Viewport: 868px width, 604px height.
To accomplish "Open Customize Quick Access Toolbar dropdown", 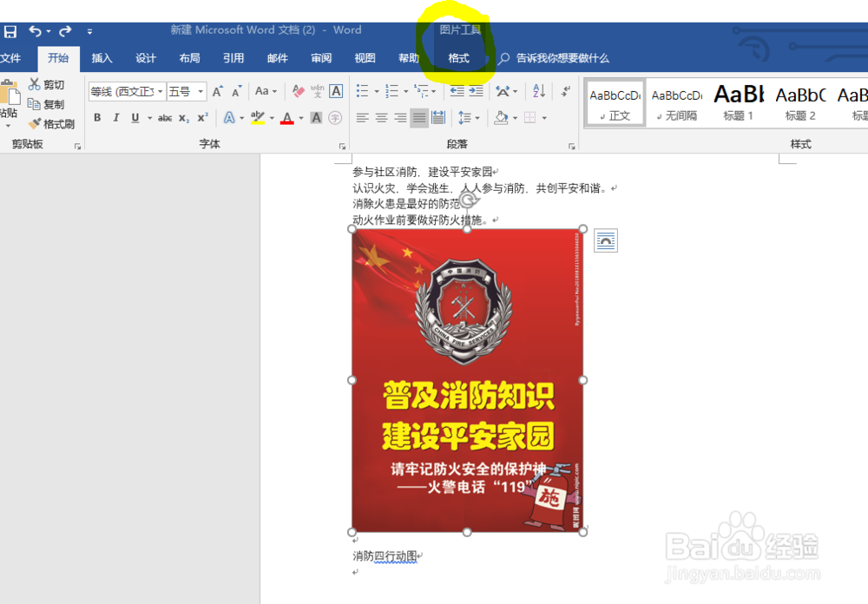I will (89, 32).
